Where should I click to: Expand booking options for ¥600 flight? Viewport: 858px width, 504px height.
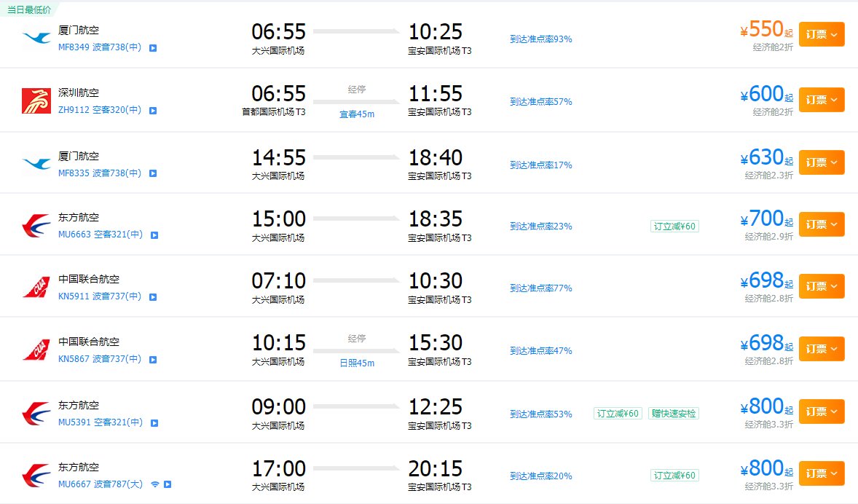point(822,100)
